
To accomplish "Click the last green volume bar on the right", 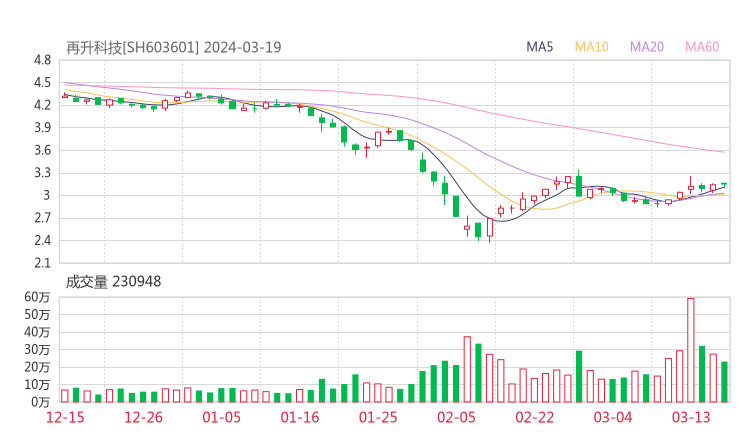I will (724, 382).
